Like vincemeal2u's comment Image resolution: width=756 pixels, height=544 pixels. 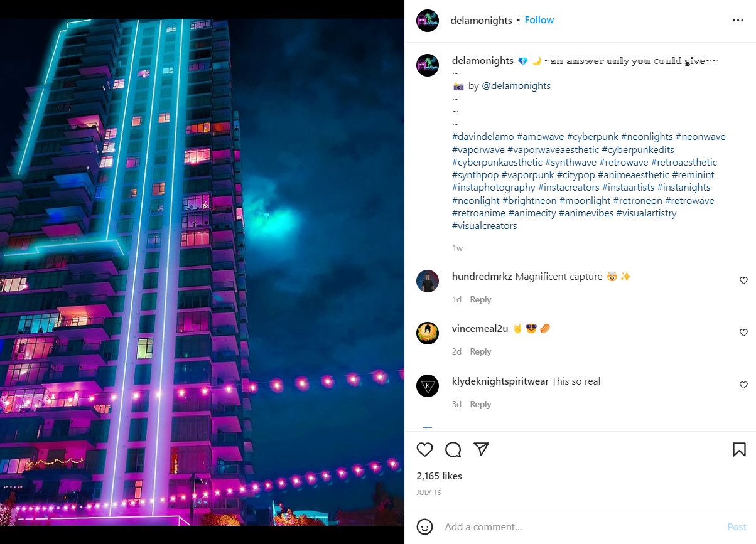point(743,333)
